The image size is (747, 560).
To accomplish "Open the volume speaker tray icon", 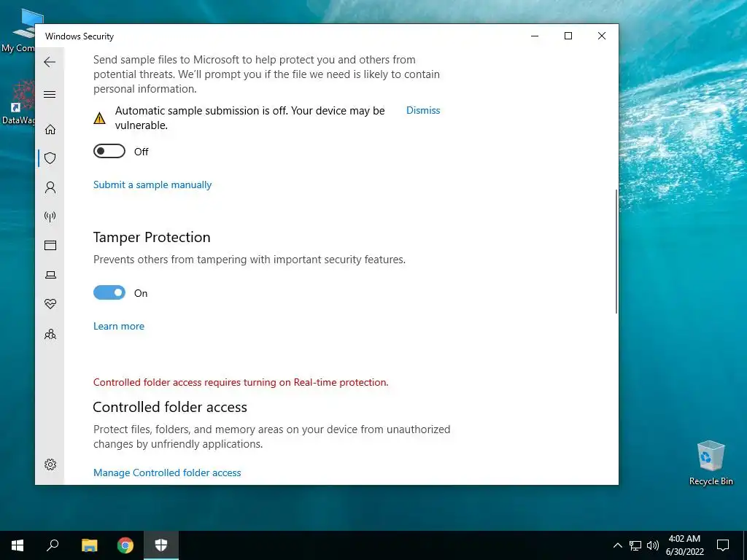I will click(x=653, y=545).
